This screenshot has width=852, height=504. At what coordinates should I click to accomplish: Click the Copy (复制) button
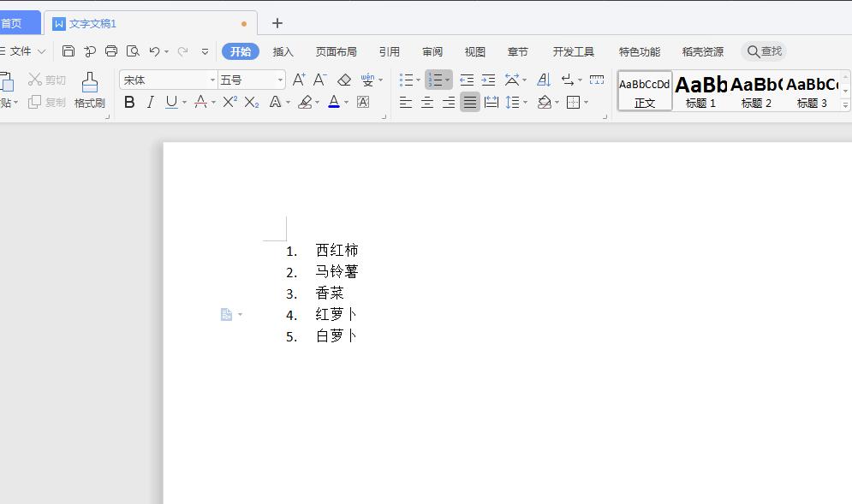tap(47, 102)
